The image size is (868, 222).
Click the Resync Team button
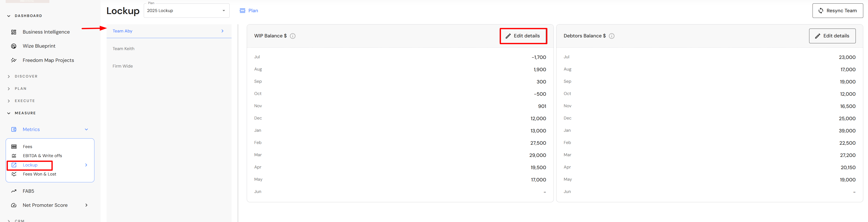pos(837,11)
